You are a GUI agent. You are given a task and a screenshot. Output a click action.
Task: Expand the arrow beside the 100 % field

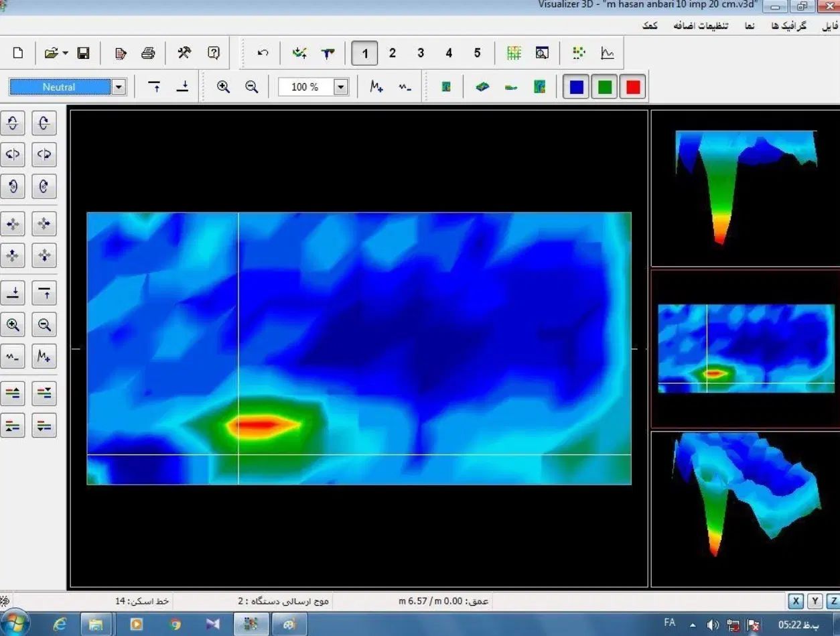341,87
